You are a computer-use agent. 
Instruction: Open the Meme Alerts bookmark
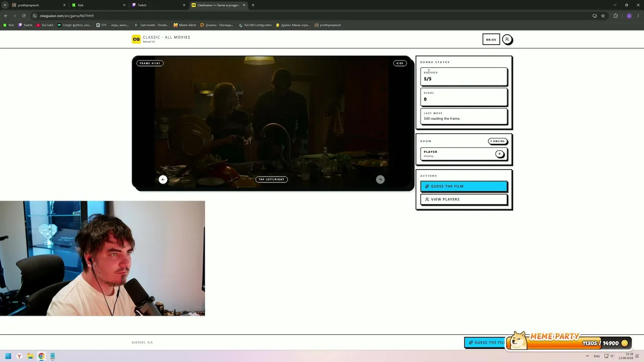tap(185, 25)
